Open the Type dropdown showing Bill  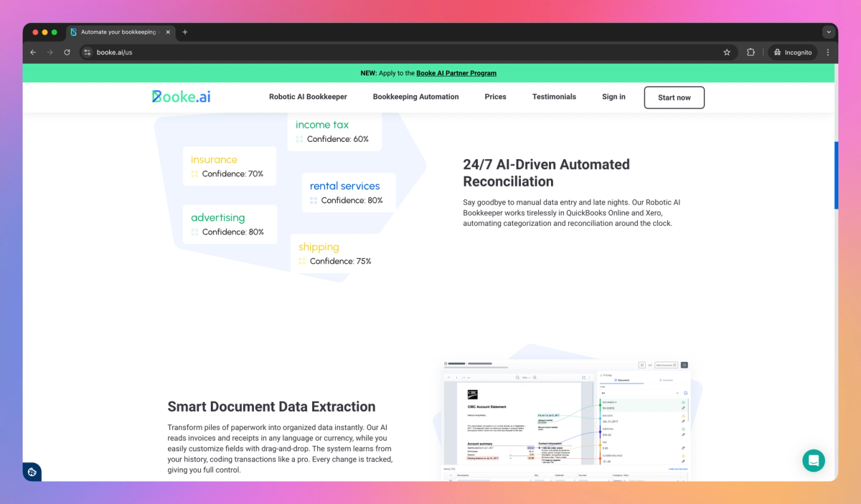click(640, 393)
